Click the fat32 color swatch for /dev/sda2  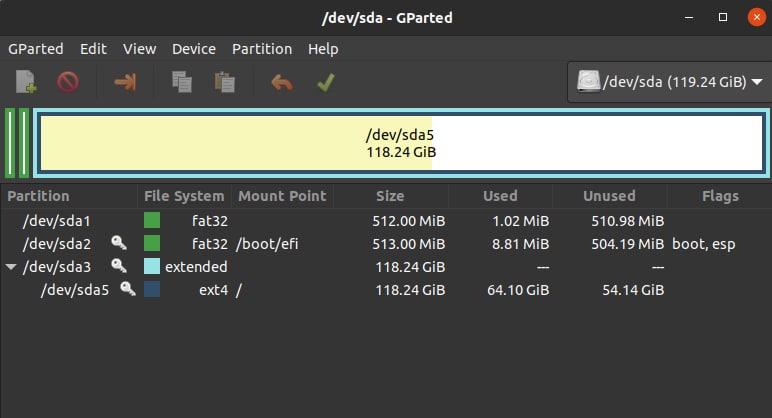(x=152, y=243)
